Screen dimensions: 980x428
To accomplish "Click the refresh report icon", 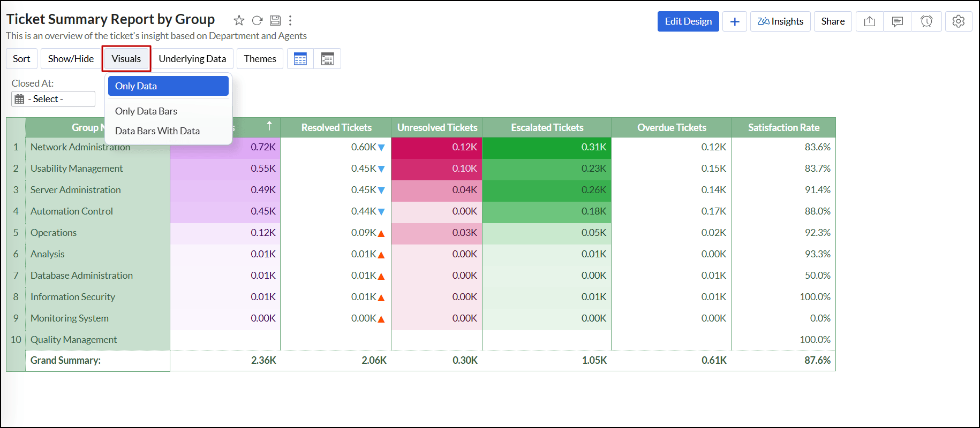I will point(257,20).
